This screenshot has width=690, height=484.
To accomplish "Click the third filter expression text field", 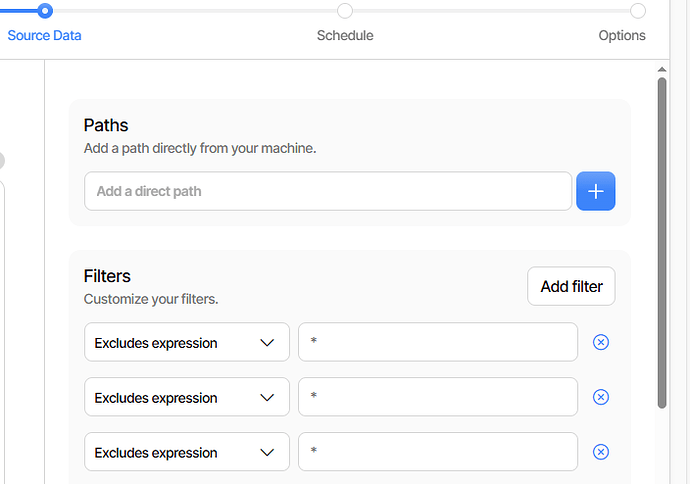I will 438,452.
